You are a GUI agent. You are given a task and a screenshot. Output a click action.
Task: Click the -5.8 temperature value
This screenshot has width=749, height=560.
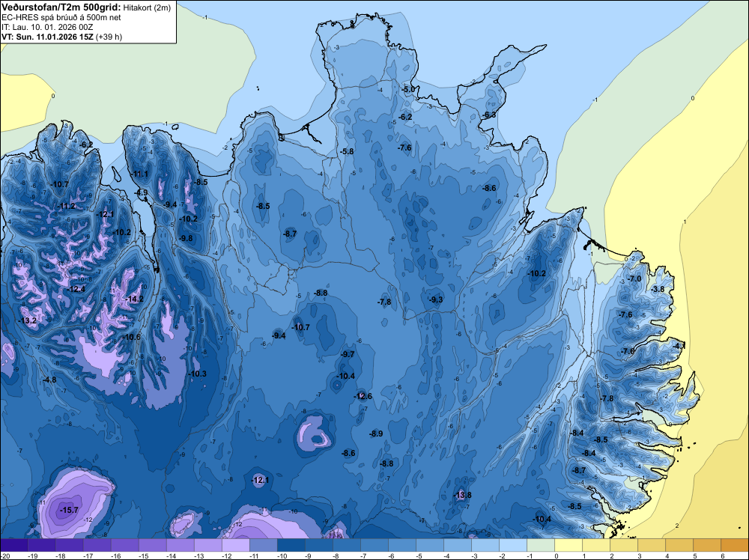pyautogui.click(x=347, y=151)
